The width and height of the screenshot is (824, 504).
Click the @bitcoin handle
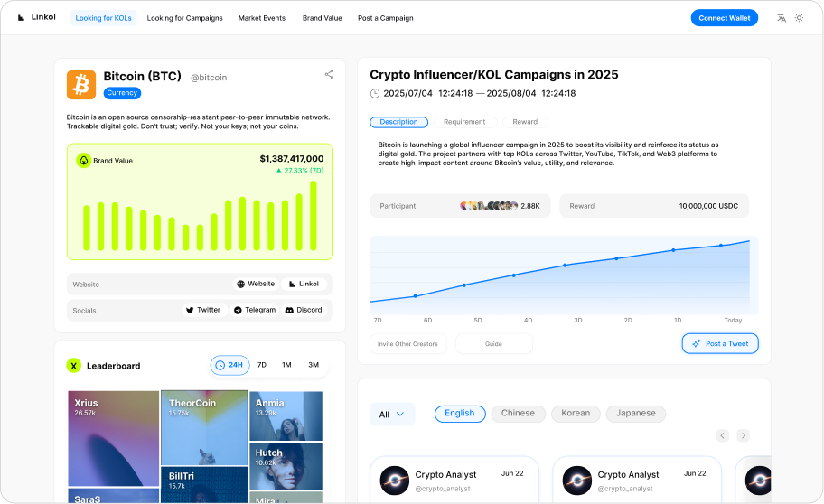point(209,78)
